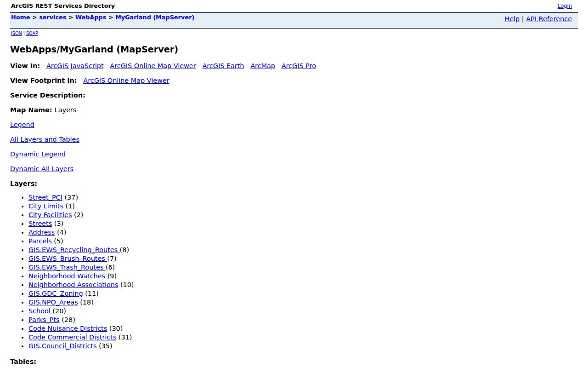Go to Home in breadcrumb
The width and height of the screenshot is (588, 368).
point(20,17)
